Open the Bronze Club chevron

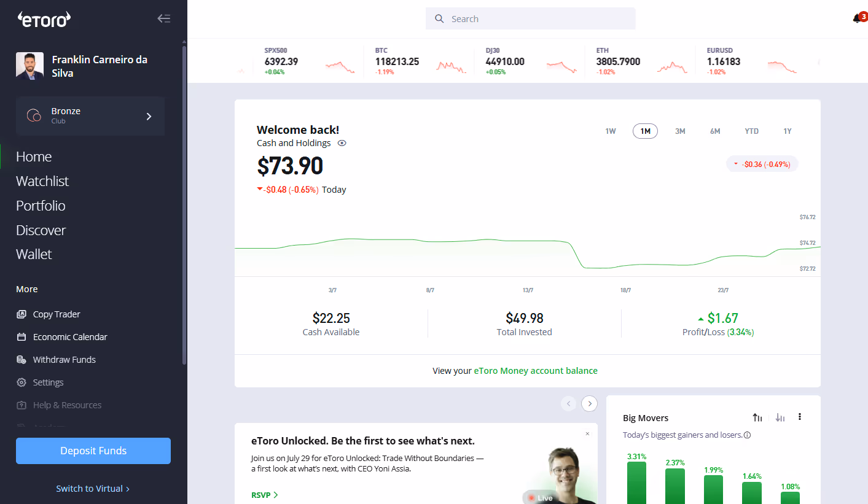coord(149,116)
